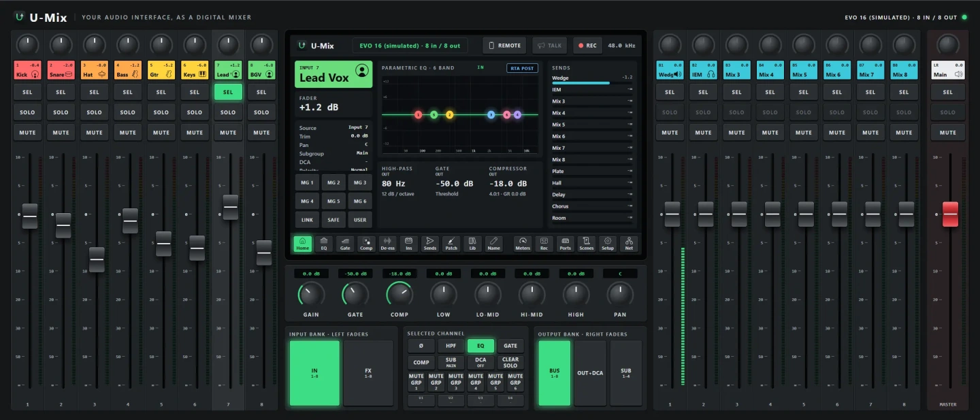Mute the Snare channel
Screen dimensions: 980x420
point(61,133)
